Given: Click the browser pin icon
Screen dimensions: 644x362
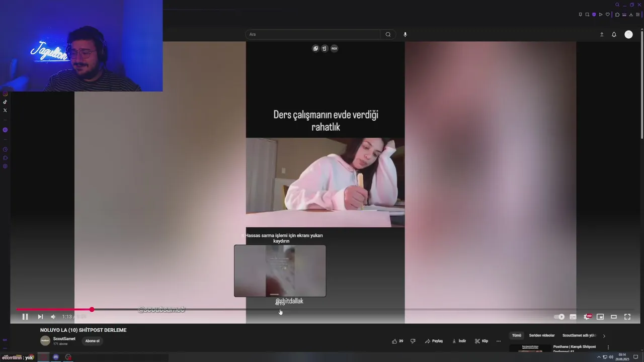Looking at the screenshot, I should pos(581,15).
